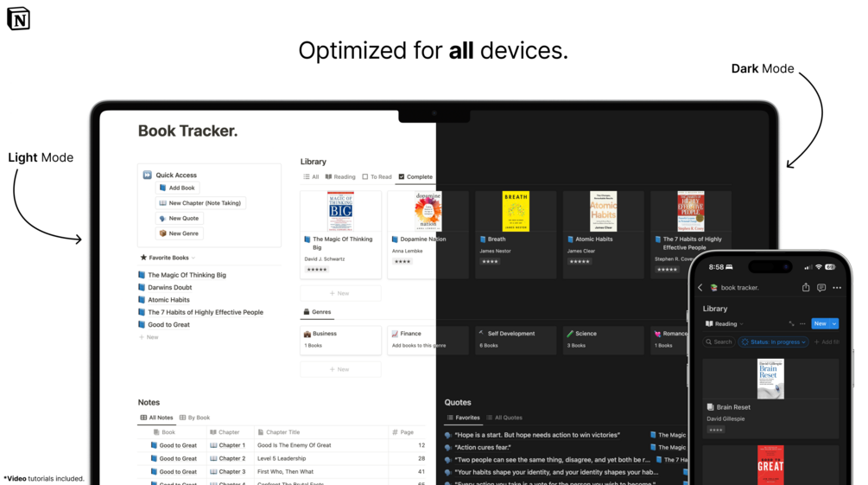This screenshot has width=868, height=485.
Task: Open the 'Action cures fear.' quote
Action: [x=483, y=447]
